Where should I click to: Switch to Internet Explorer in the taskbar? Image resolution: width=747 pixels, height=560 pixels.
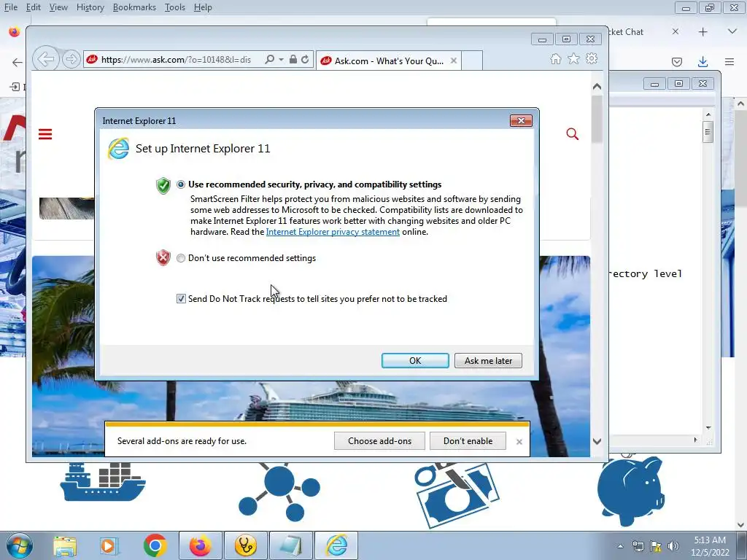[x=336, y=545]
